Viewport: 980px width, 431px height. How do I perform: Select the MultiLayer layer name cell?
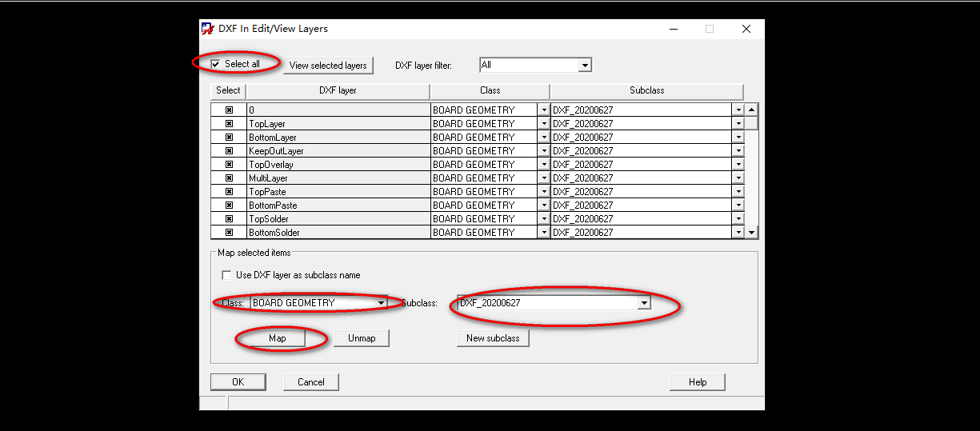338,178
